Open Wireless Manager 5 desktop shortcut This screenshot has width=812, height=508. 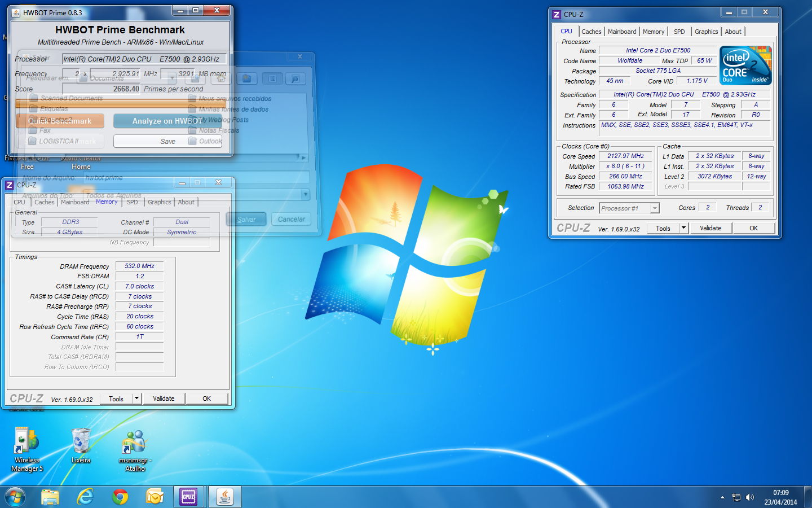pyautogui.click(x=27, y=450)
